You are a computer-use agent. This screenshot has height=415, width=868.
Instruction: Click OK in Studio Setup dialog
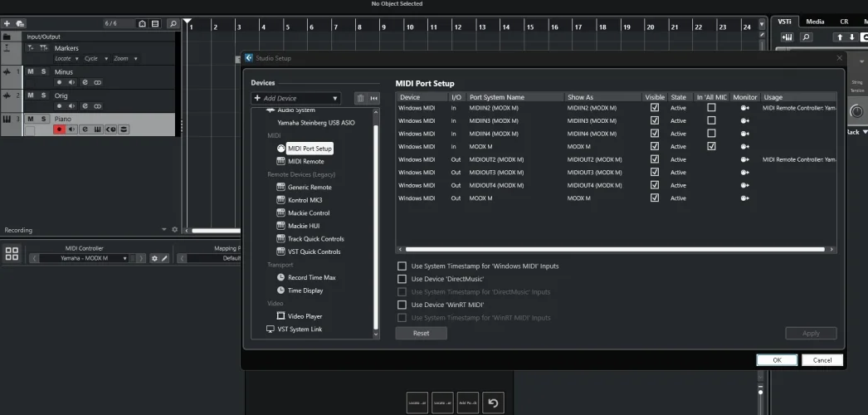click(x=777, y=360)
